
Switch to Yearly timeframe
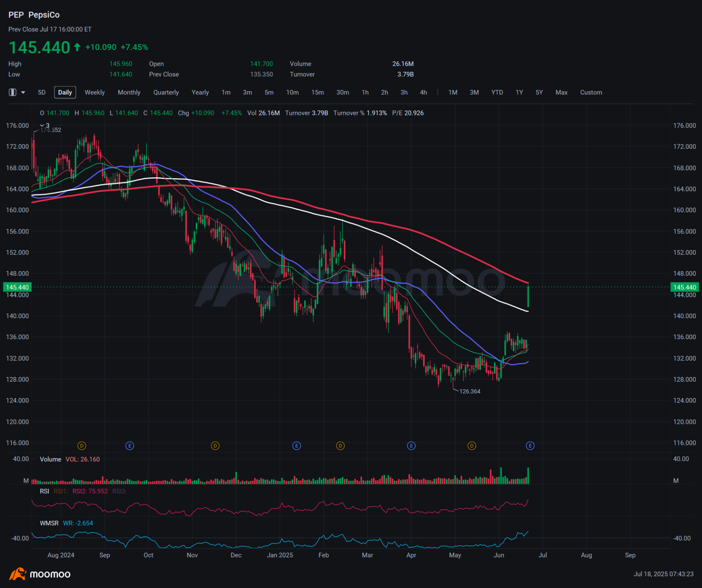click(x=200, y=93)
